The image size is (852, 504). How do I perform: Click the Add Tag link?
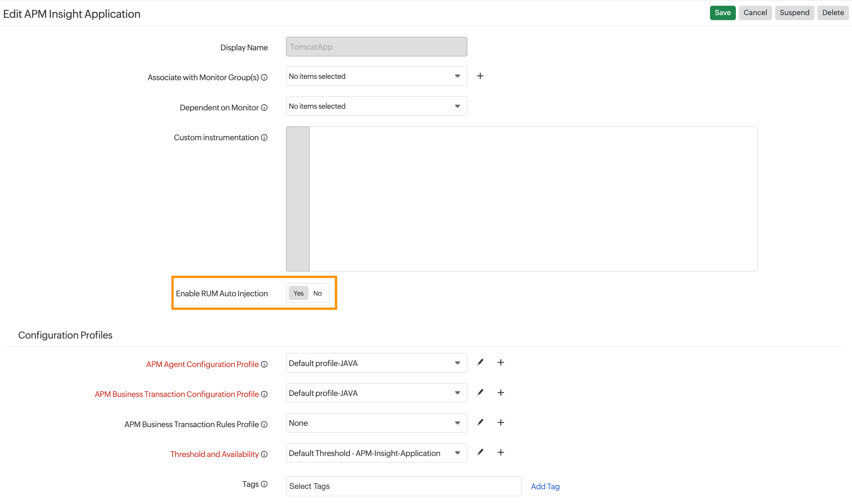[x=545, y=487]
